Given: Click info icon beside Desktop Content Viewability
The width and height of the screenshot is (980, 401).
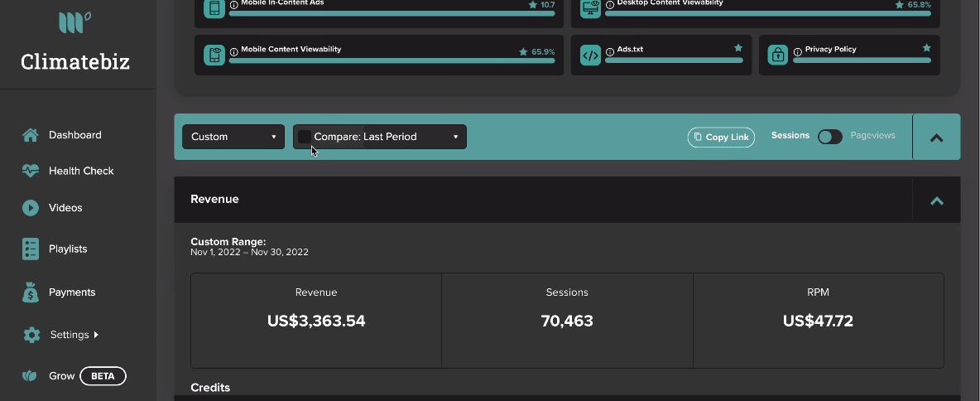Looking at the screenshot, I should pos(610,5).
